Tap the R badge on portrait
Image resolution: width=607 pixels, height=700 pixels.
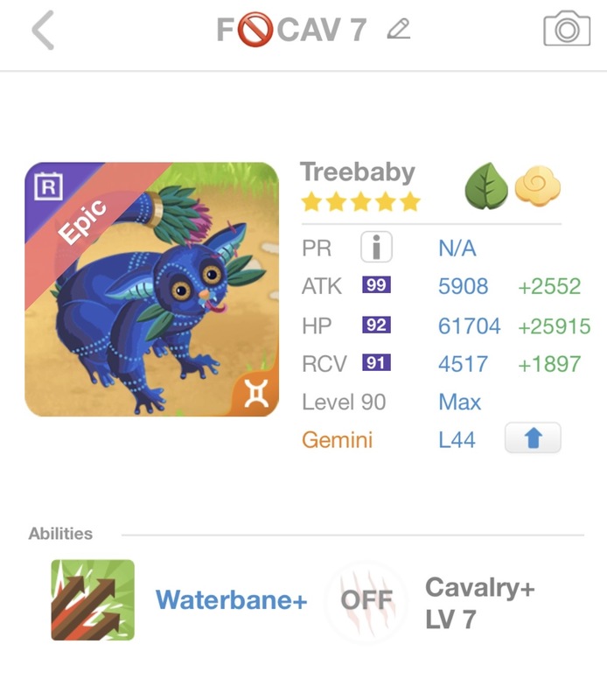(x=48, y=185)
